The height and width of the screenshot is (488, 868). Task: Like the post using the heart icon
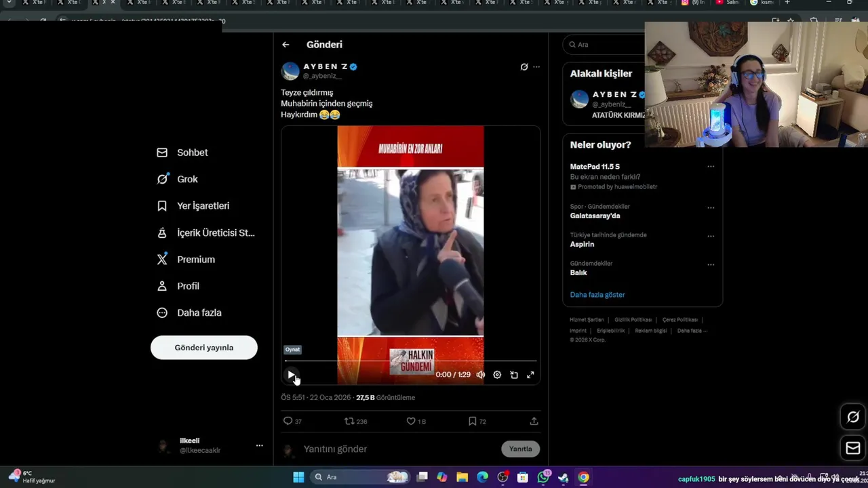click(x=416, y=422)
